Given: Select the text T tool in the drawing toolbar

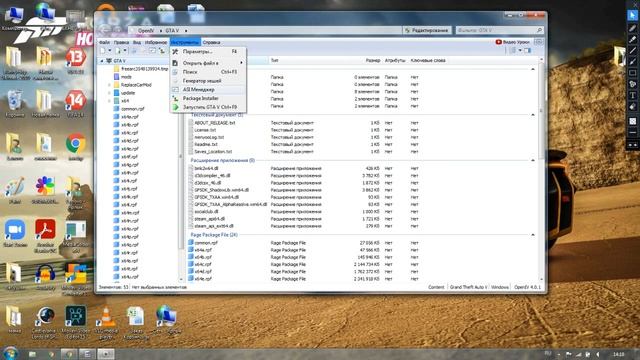Looking at the screenshot, I should tap(632, 95).
